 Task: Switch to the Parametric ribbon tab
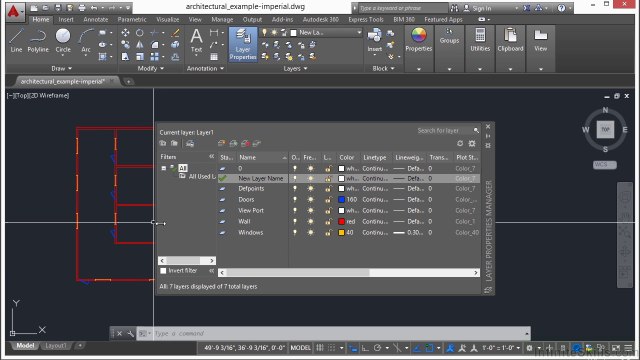pos(131,20)
